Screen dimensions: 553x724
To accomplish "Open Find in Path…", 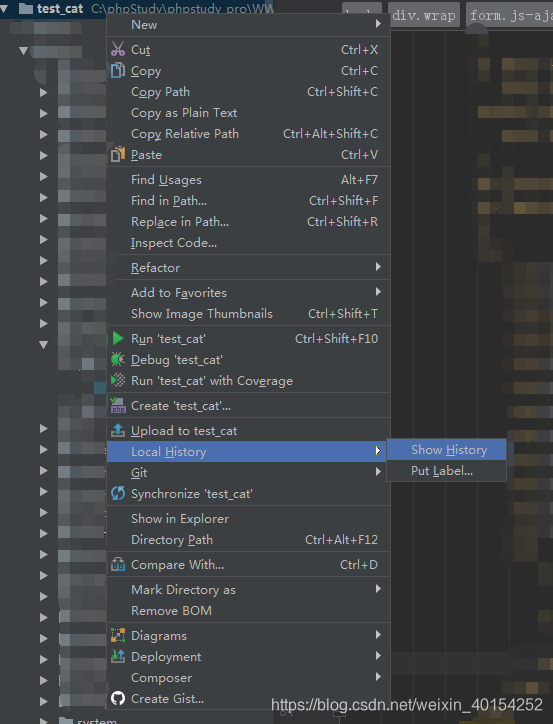I will click(x=248, y=200).
